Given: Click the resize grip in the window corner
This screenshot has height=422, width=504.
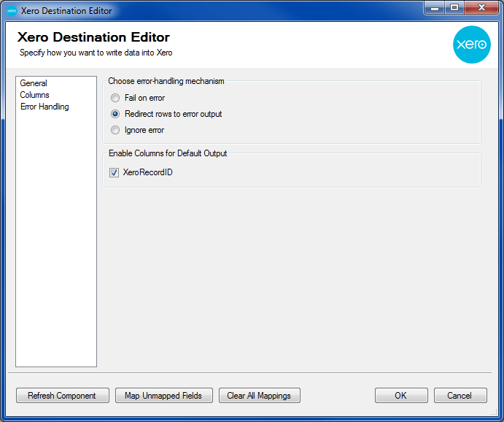Looking at the screenshot, I should click(x=495, y=413).
